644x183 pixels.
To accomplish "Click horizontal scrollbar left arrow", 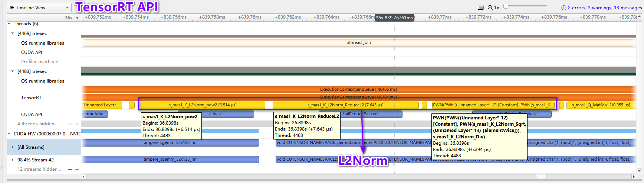I will tap(83, 177).
